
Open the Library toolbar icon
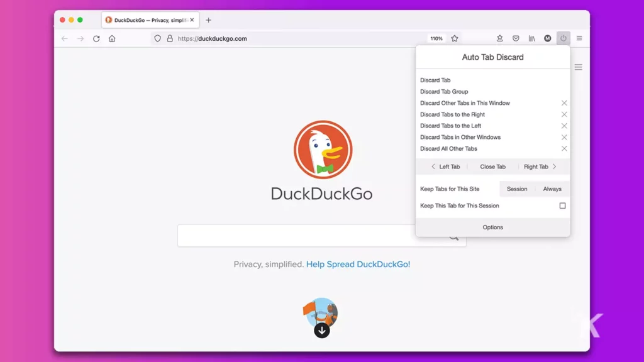[x=532, y=38]
